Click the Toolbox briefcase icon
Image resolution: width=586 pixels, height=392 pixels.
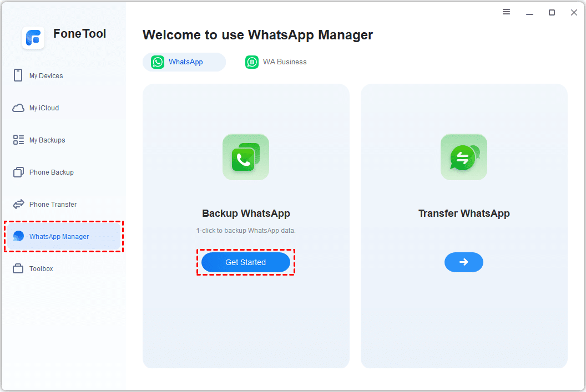click(18, 268)
